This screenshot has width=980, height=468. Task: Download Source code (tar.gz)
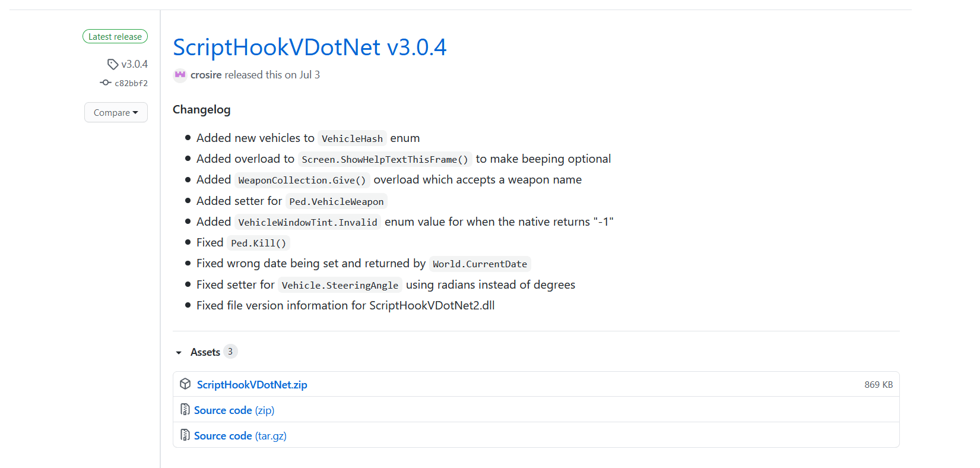[240, 436]
